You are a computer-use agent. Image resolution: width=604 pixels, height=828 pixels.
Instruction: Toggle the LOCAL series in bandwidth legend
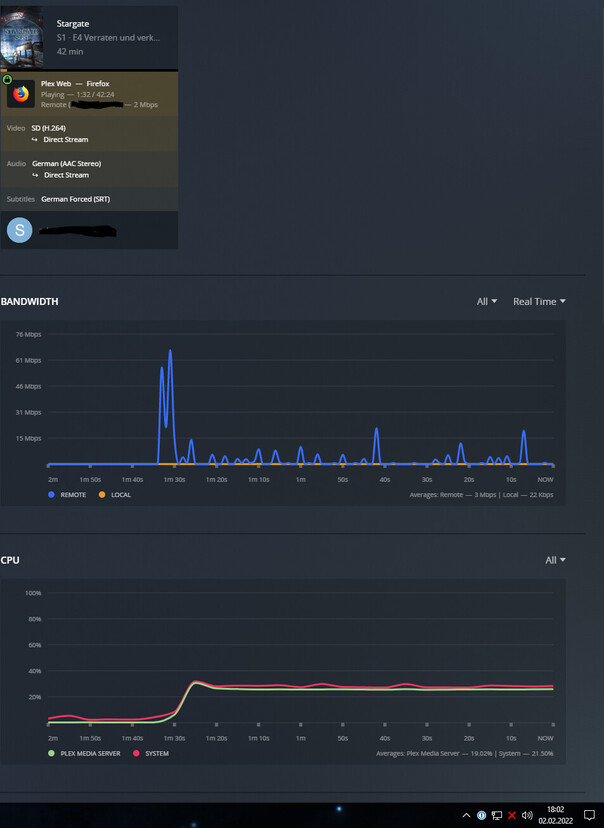[x=115, y=495]
